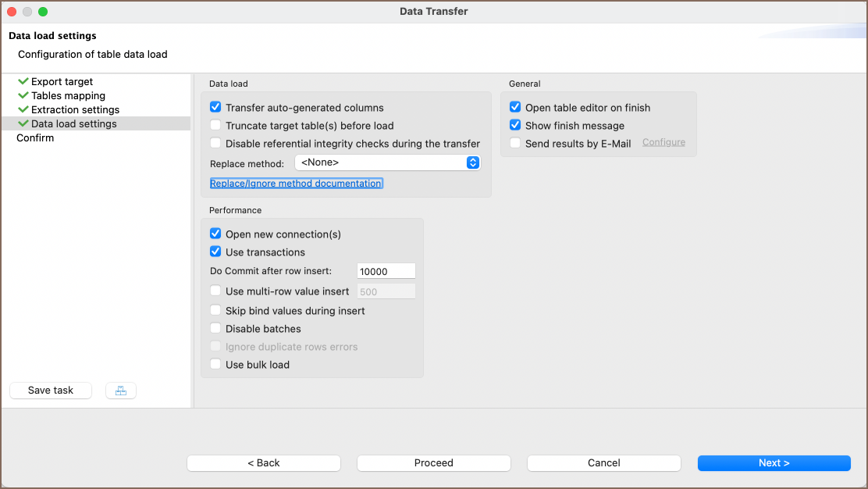
Task: Click the Proceed button
Action: pos(433,462)
